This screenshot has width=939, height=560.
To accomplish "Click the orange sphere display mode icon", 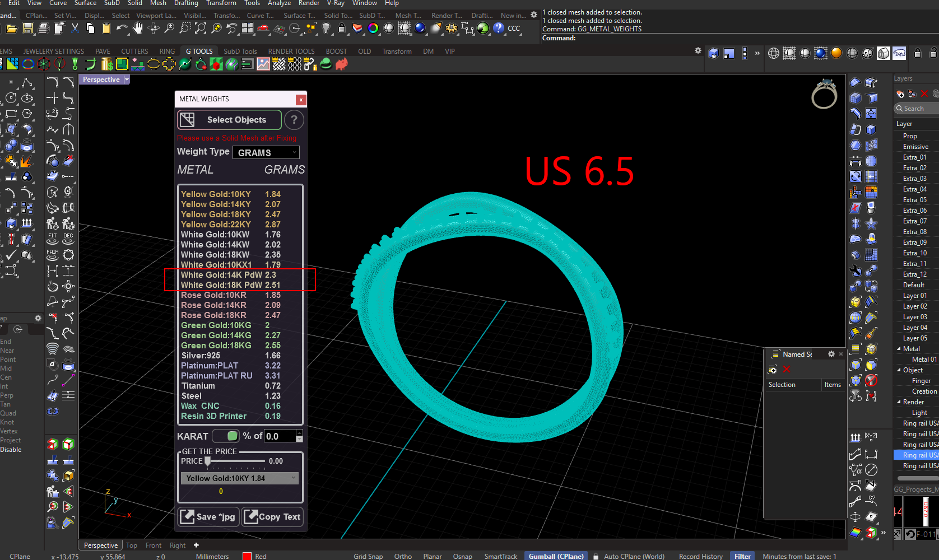I will [x=836, y=53].
